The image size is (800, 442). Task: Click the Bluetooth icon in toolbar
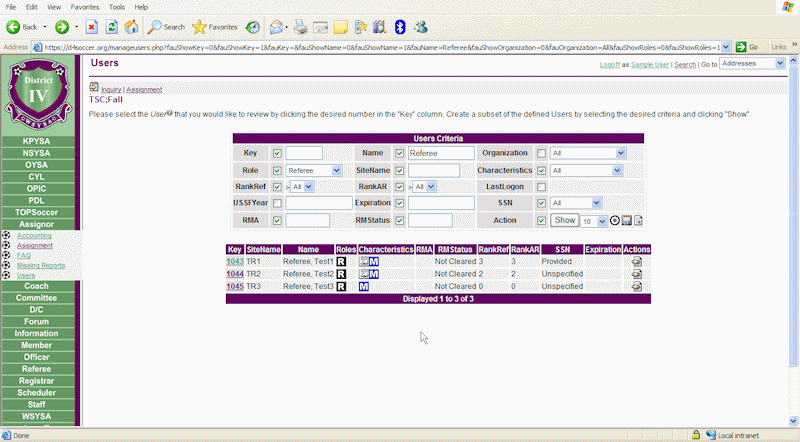click(399, 27)
